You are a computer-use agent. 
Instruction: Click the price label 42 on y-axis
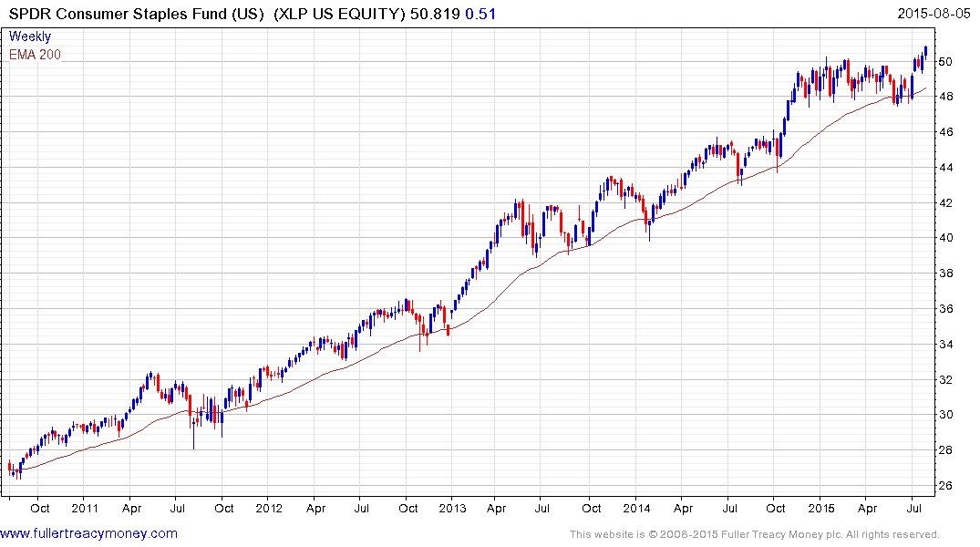(x=945, y=202)
